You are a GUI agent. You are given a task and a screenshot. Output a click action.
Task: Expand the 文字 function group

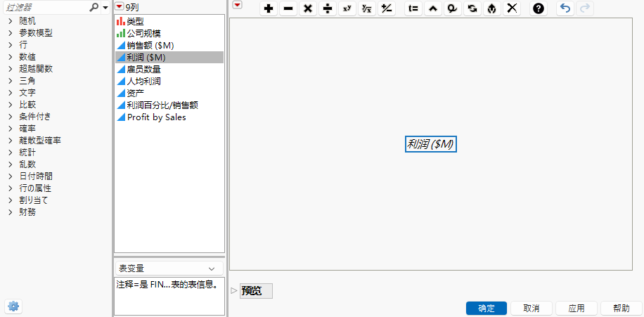(11, 93)
